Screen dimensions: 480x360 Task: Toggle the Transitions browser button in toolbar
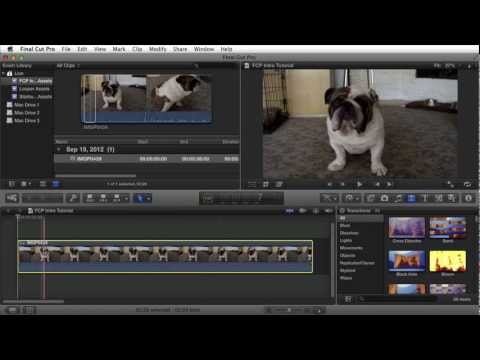412,198
